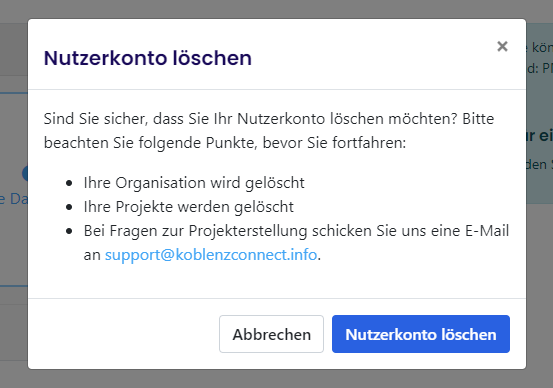The width and height of the screenshot is (553, 388).
Task: Click empty footer area left of Abbrechen
Action: coord(123,334)
